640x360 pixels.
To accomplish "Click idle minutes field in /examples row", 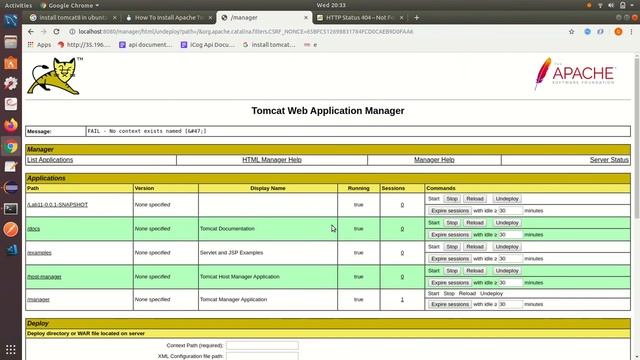I will point(510,259).
